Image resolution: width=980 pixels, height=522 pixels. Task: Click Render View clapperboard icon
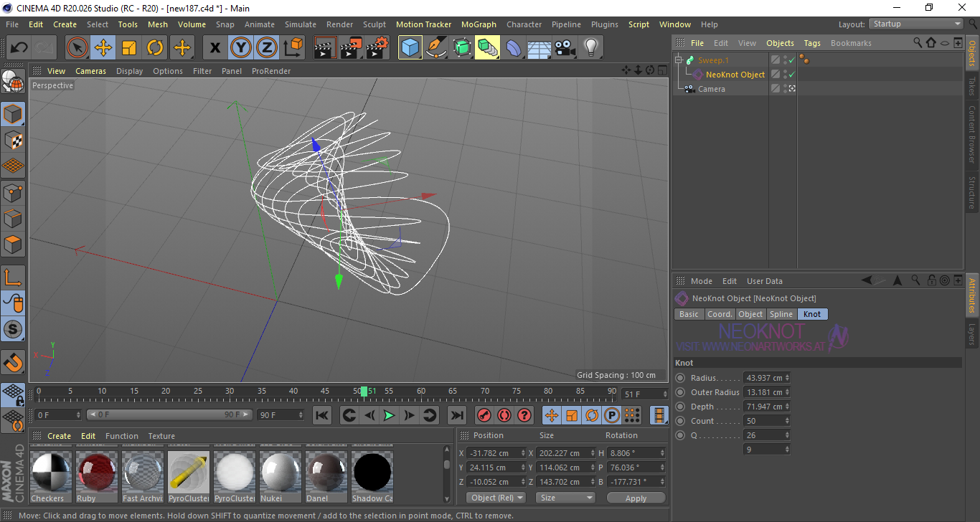tap(325, 48)
